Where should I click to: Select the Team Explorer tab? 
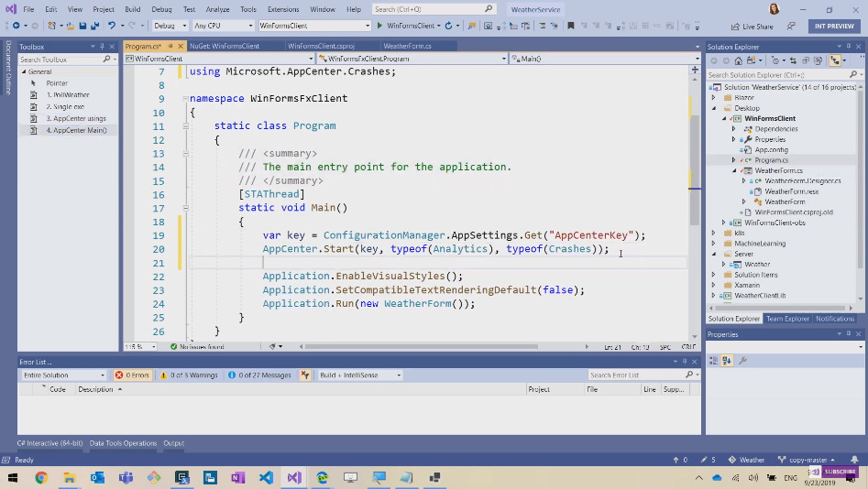pyautogui.click(x=787, y=319)
